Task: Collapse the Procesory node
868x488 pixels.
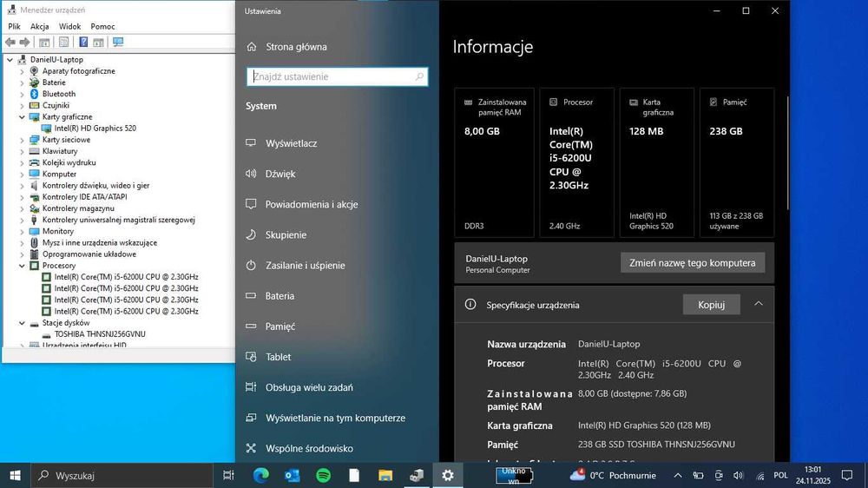Action: 22,266
